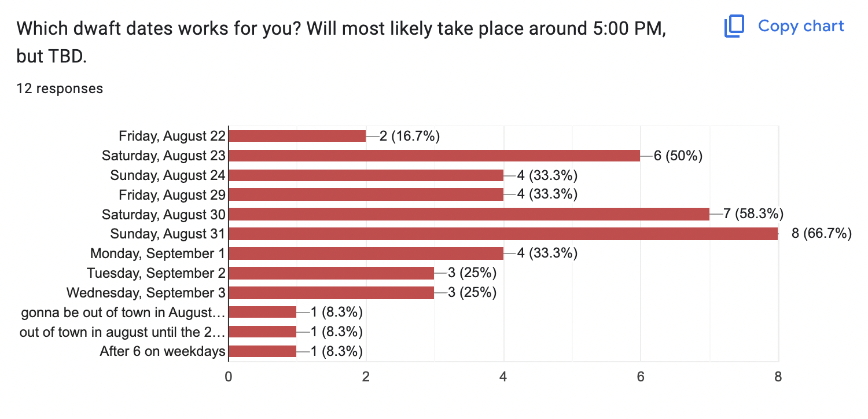Click the 2 (16.7%) data label

click(x=410, y=136)
